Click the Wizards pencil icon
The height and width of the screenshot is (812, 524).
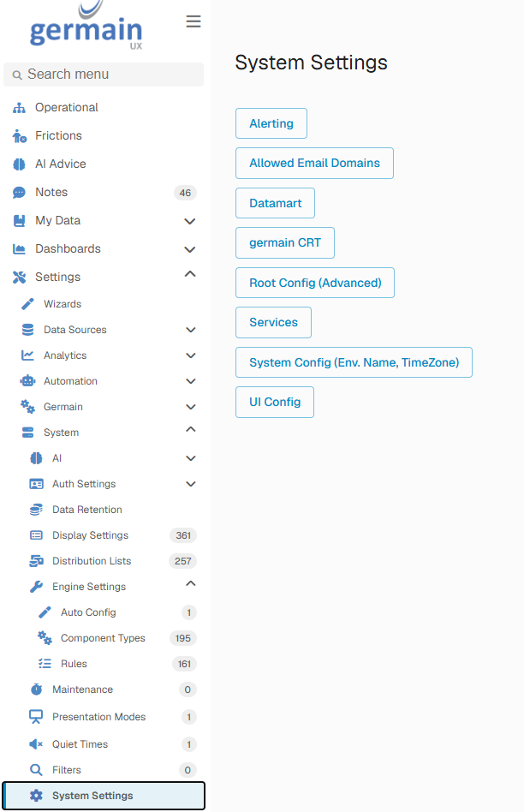pos(28,304)
